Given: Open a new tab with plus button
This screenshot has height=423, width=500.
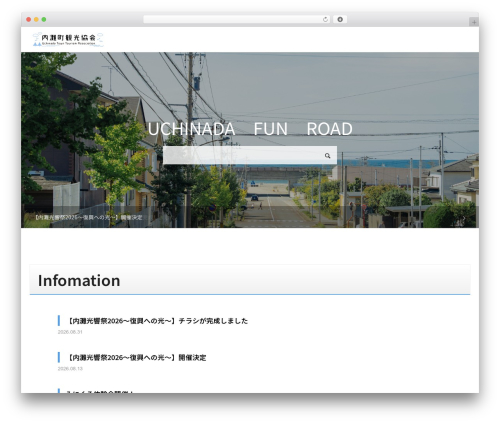Looking at the screenshot, I should click(474, 22).
